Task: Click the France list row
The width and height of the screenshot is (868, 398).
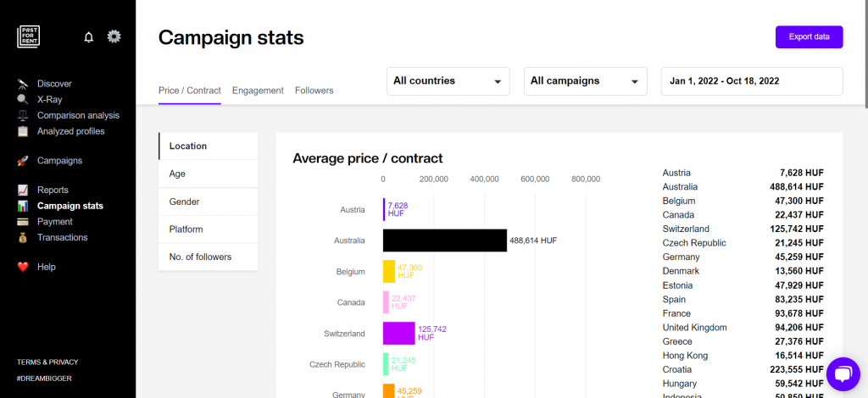Action: coord(743,313)
